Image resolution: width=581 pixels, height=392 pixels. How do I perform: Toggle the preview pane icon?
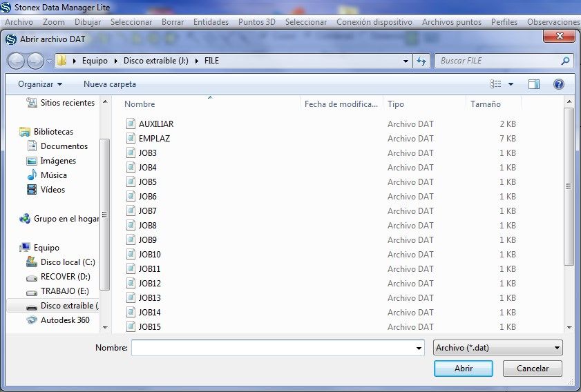[534, 84]
